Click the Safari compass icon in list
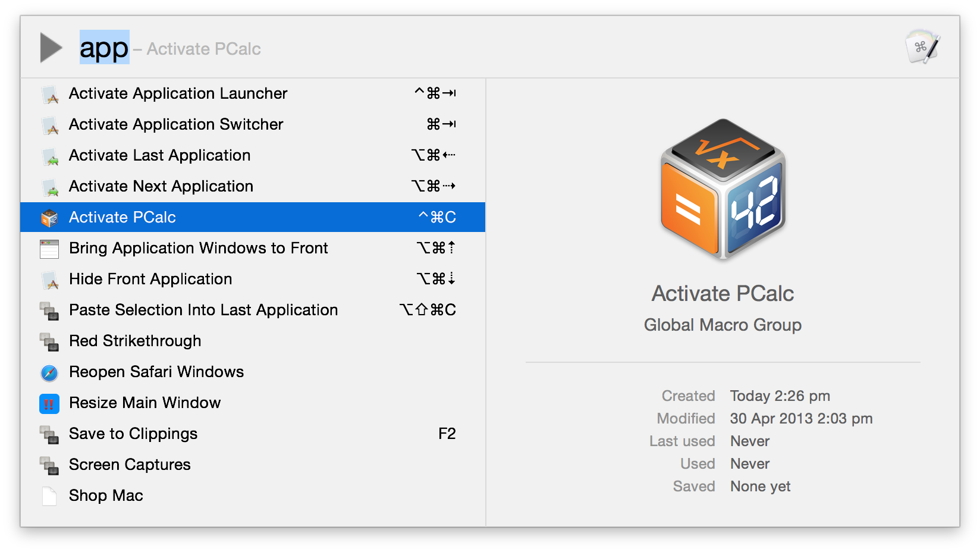The width and height of the screenshot is (980, 552). (x=49, y=373)
